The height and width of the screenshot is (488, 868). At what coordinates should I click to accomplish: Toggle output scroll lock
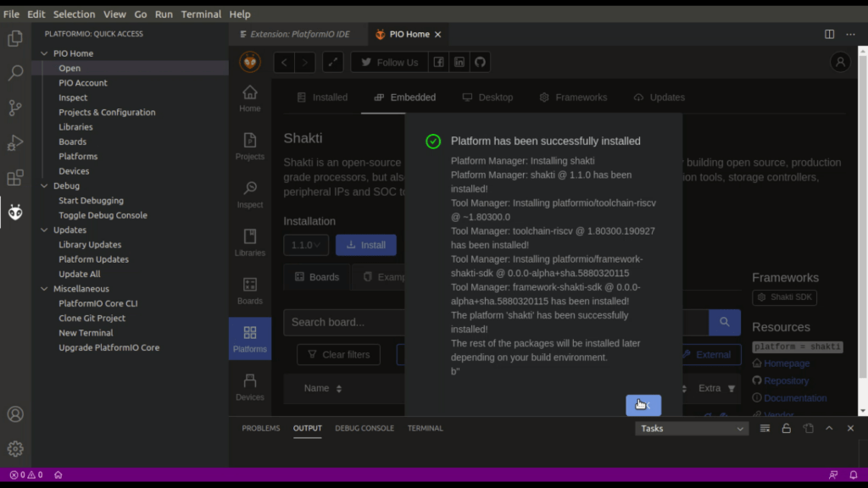(x=786, y=428)
